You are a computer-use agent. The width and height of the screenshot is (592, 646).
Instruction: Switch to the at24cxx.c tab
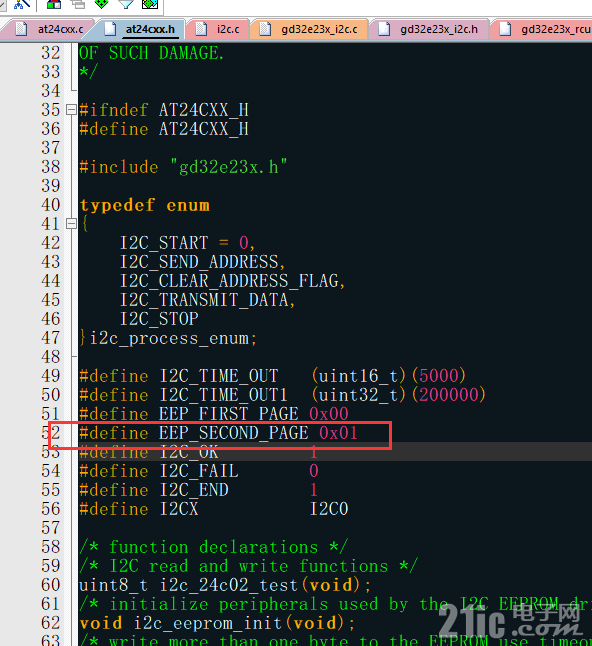60,29
